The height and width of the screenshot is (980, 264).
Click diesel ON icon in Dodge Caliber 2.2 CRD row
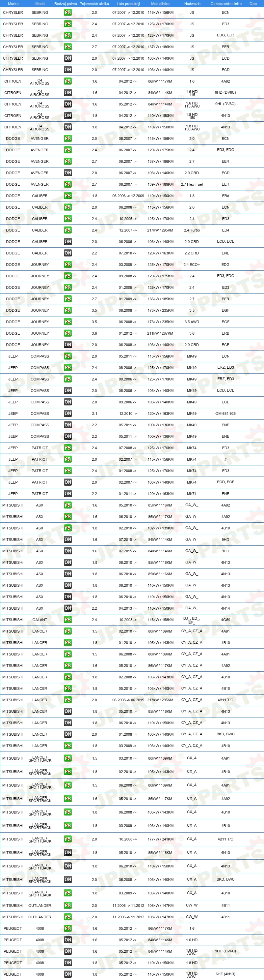pyautogui.click(x=68, y=253)
